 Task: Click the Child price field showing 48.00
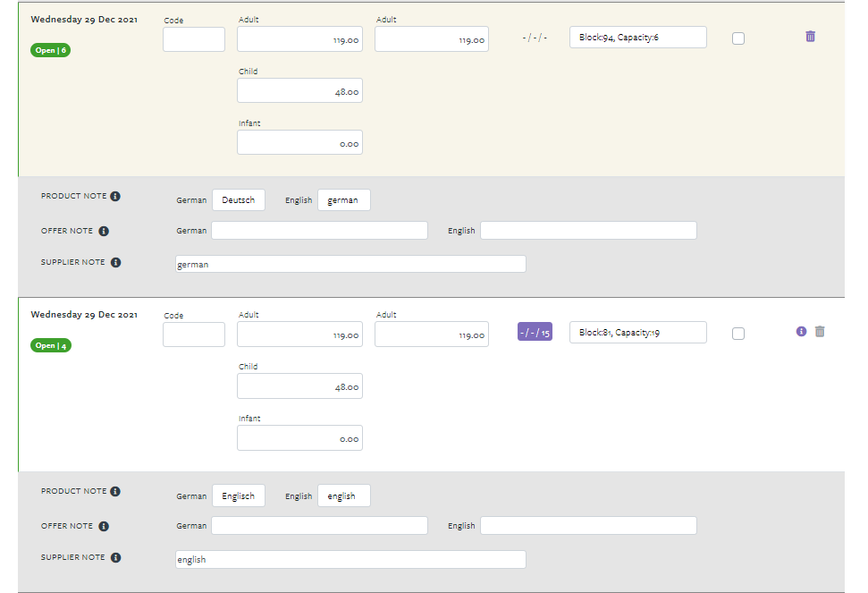299,89
